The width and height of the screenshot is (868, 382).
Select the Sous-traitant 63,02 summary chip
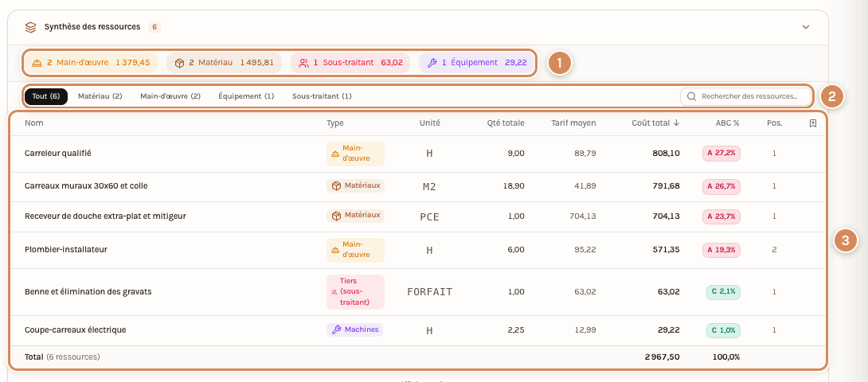[x=350, y=63]
